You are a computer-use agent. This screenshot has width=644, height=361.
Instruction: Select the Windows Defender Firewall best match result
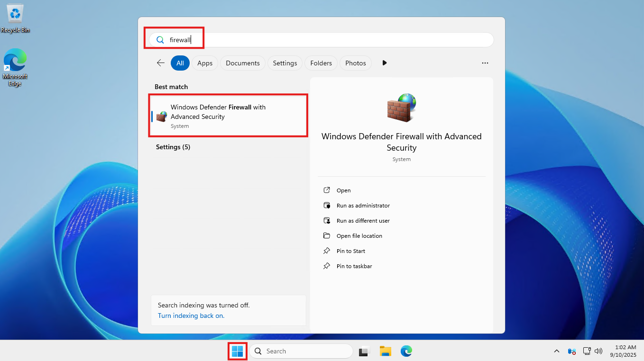point(228,115)
